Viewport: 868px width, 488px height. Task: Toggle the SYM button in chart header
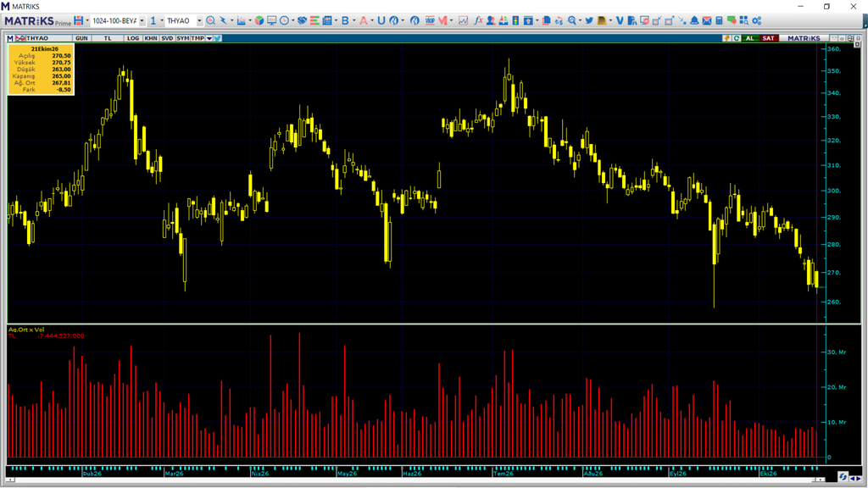(183, 38)
